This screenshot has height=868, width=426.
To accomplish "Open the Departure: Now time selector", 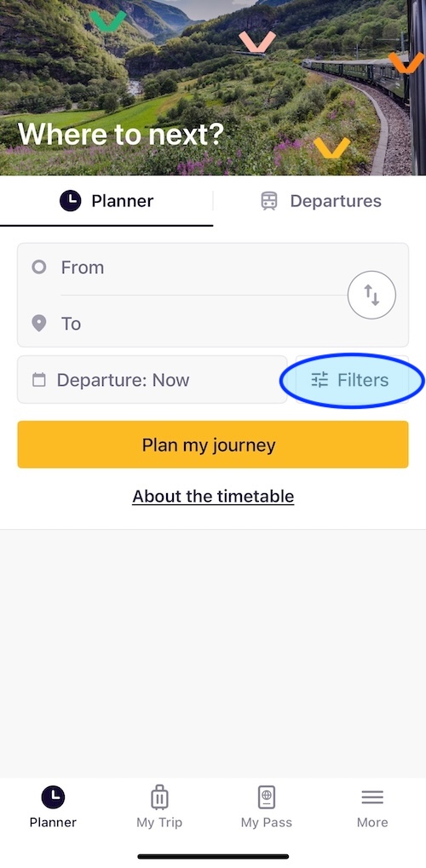I will (x=153, y=380).
